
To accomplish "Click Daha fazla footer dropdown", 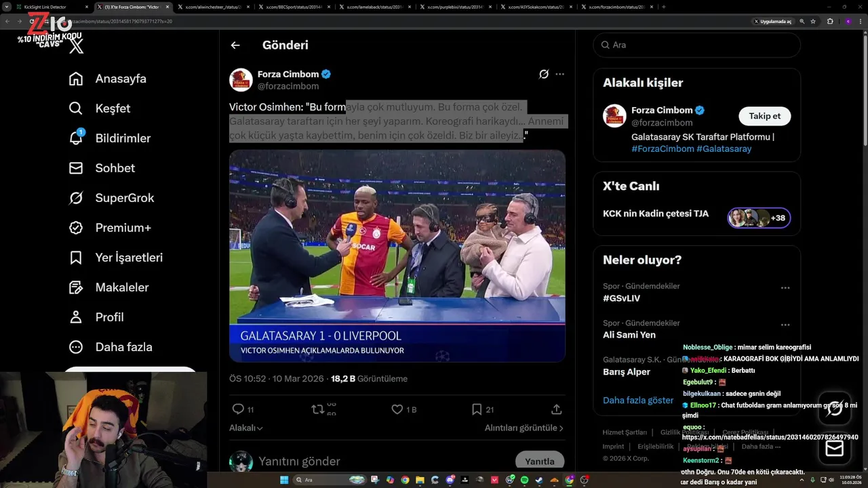I will (x=761, y=447).
